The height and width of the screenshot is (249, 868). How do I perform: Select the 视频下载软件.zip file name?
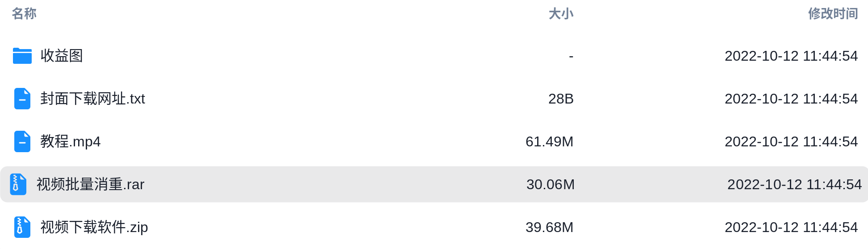94,227
